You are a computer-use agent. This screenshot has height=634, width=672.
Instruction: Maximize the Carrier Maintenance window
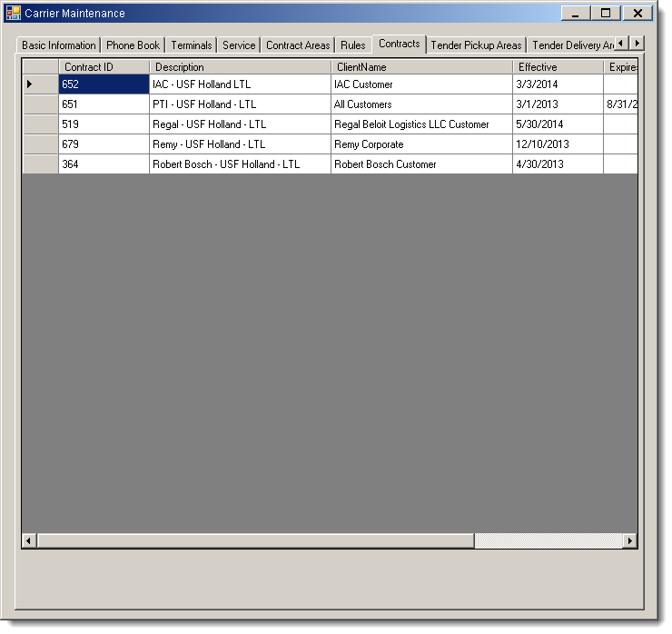click(x=606, y=14)
